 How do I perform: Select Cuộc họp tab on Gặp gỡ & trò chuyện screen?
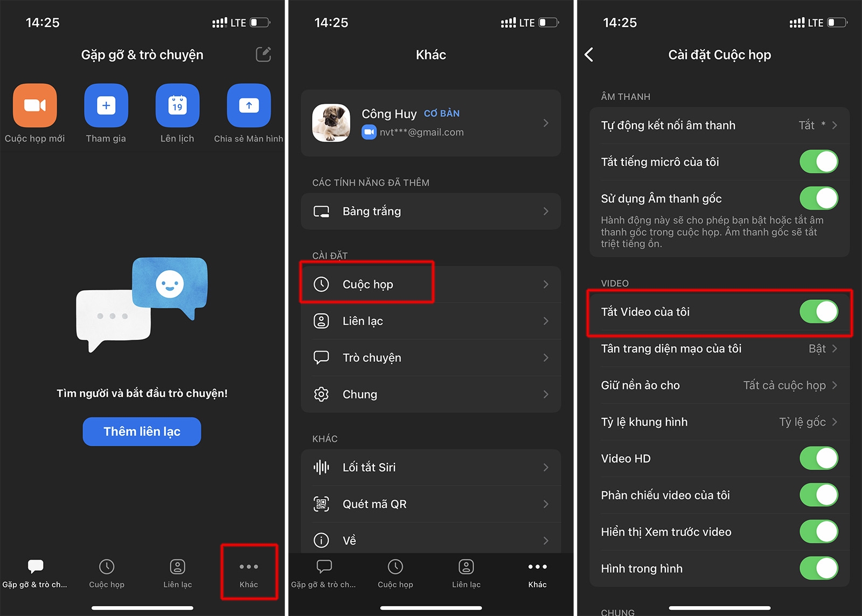click(107, 573)
